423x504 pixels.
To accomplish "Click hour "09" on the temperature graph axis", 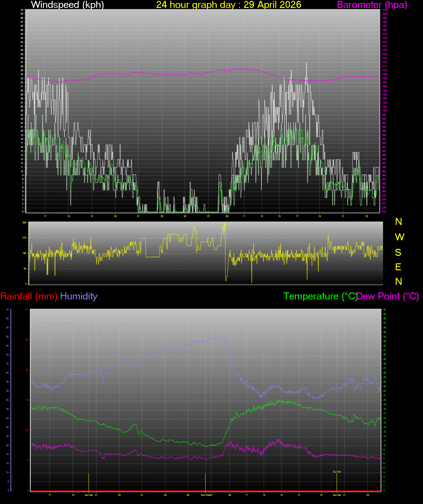I will coord(230,495).
